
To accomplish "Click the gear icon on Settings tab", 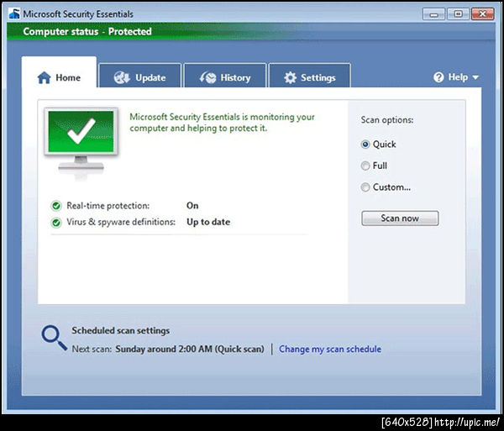I will pyautogui.click(x=290, y=78).
